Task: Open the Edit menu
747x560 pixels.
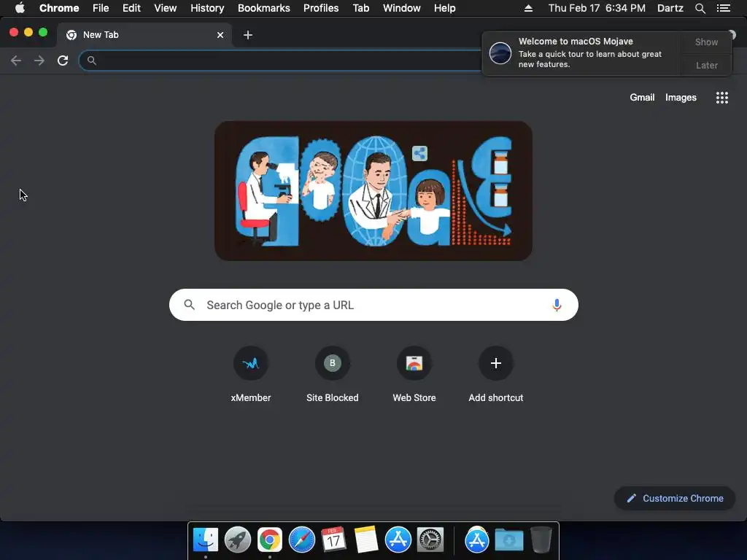Action: [131, 8]
